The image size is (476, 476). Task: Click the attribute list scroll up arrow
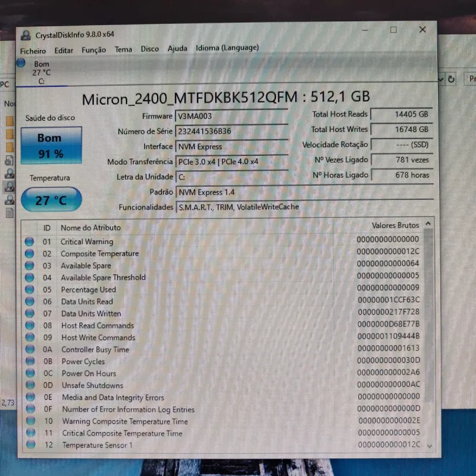[x=428, y=224]
